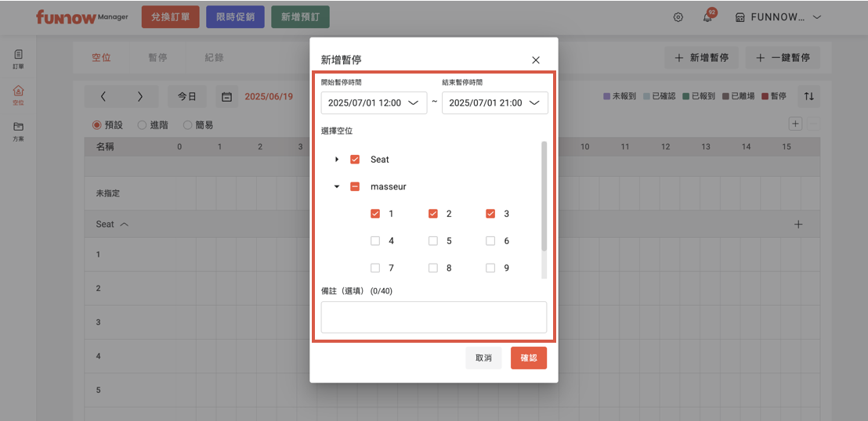Uncheck the Seat group checkbox
This screenshot has height=421, width=868.
point(355,160)
